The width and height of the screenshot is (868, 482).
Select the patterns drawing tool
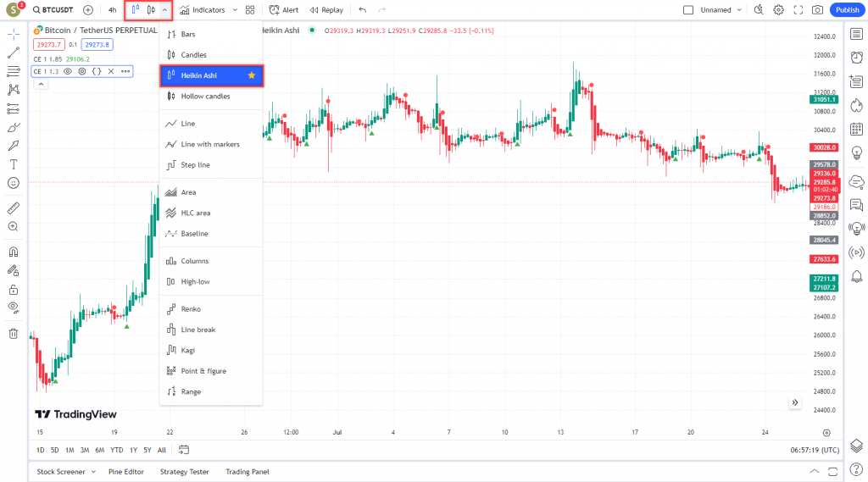(x=14, y=90)
